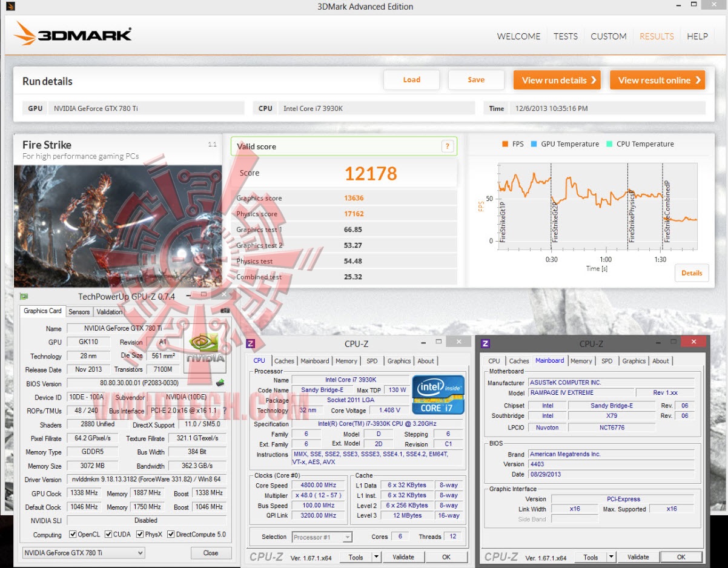Open About tab in CPU-Z Mainboard window

pos(661,361)
